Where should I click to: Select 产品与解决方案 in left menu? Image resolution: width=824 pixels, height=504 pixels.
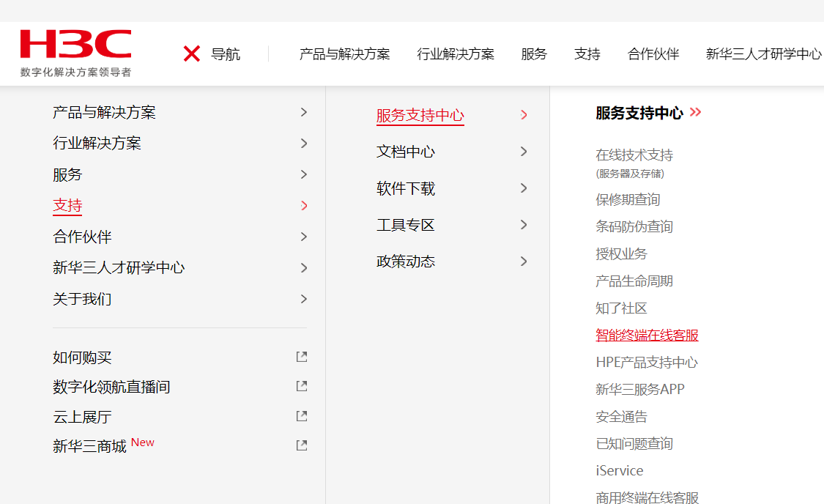[104, 113]
